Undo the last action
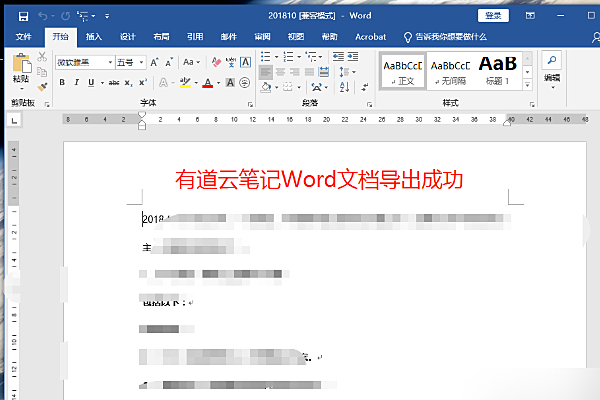 click(x=43, y=16)
